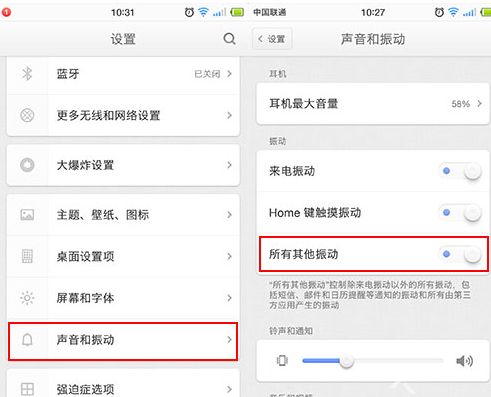This screenshot has width=491, height=397.
Task: Open chevron on 屏幕和字体 row
Action: point(229,298)
